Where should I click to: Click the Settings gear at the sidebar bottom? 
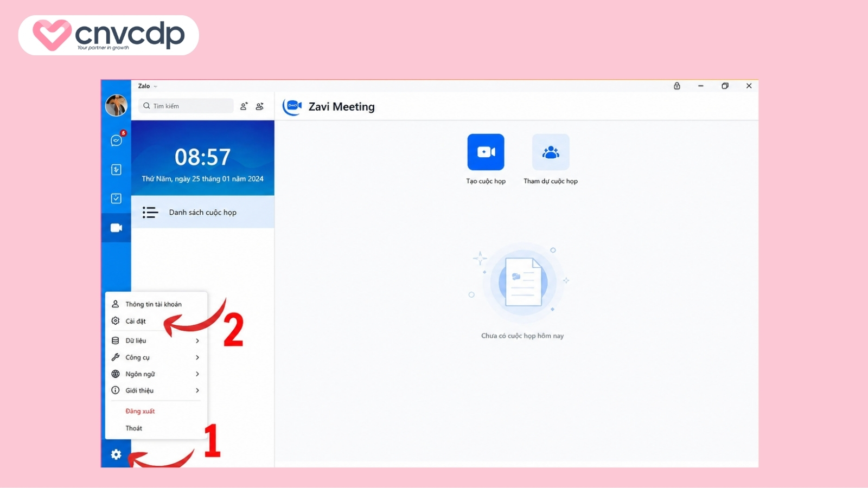point(116,454)
